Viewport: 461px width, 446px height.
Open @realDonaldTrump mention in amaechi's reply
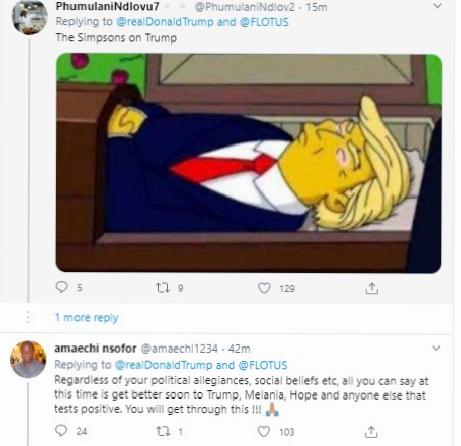(x=163, y=365)
